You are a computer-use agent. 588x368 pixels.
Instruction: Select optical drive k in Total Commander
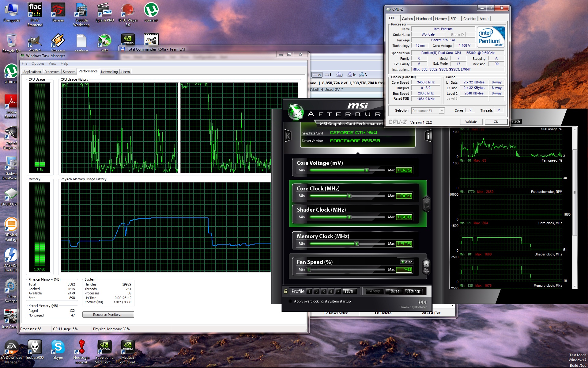[351, 75]
